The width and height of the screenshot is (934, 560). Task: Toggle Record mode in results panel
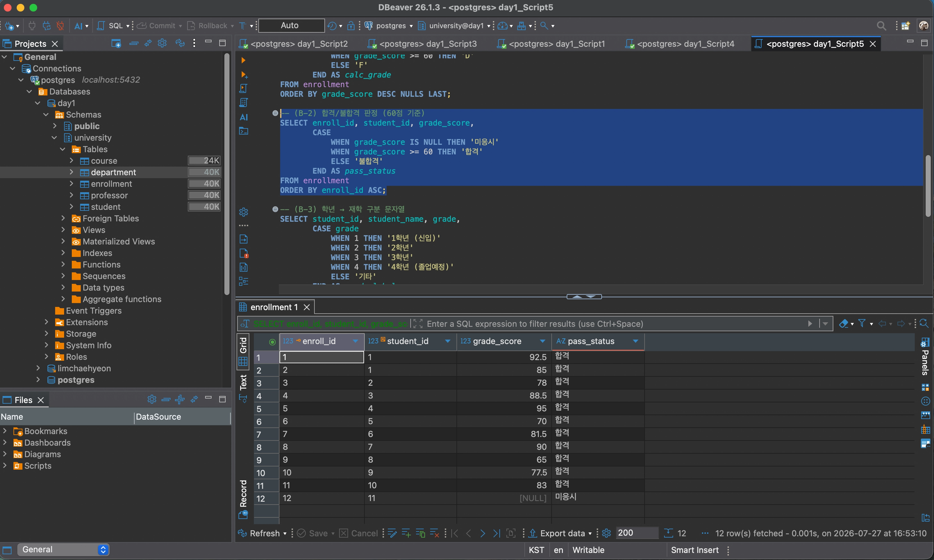tap(243, 499)
